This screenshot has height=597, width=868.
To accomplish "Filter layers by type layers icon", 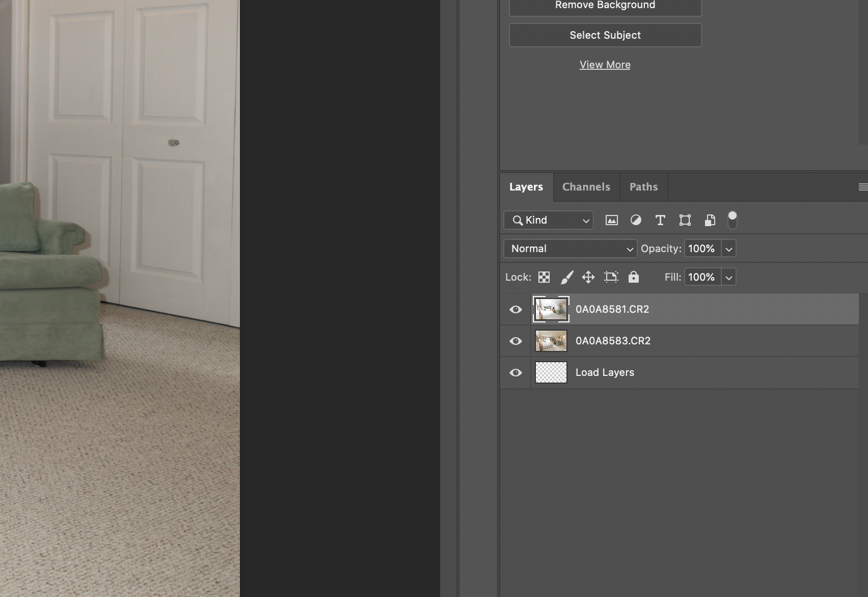I will 660,220.
